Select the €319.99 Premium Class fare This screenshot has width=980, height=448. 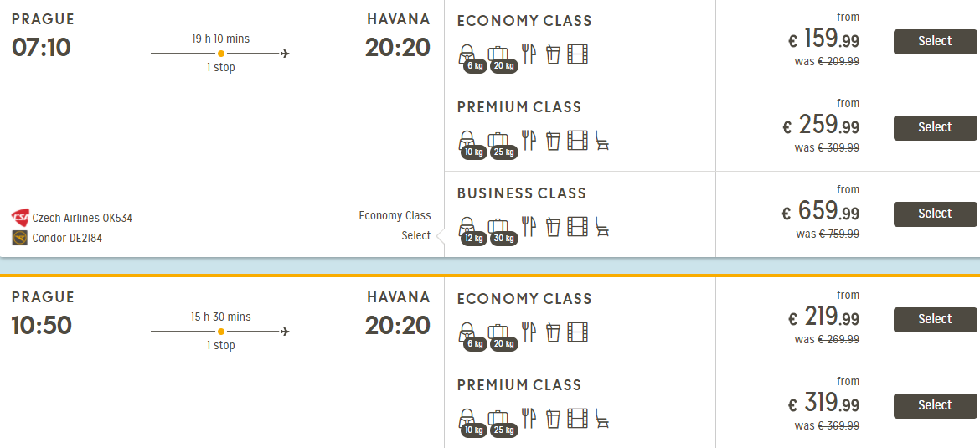click(x=935, y=405)
